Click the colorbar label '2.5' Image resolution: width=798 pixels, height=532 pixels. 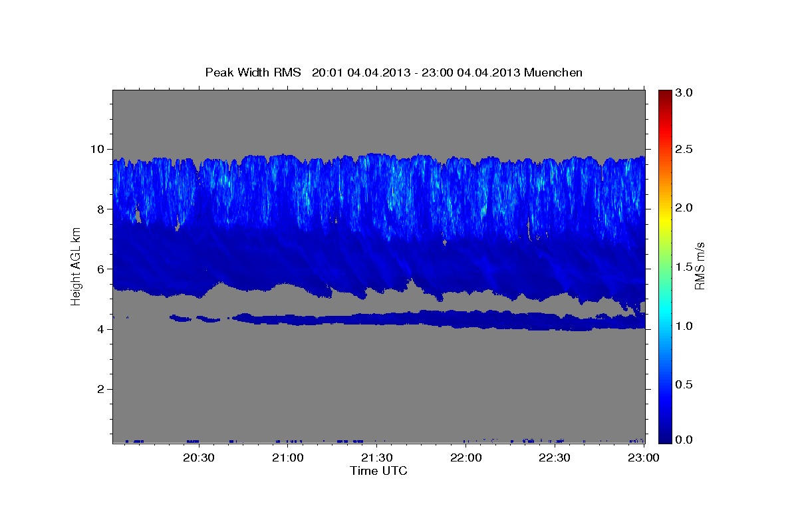click(x=685, y=149)
